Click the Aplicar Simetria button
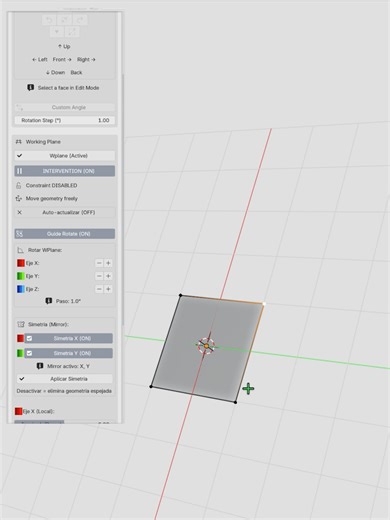 (65, 379)
